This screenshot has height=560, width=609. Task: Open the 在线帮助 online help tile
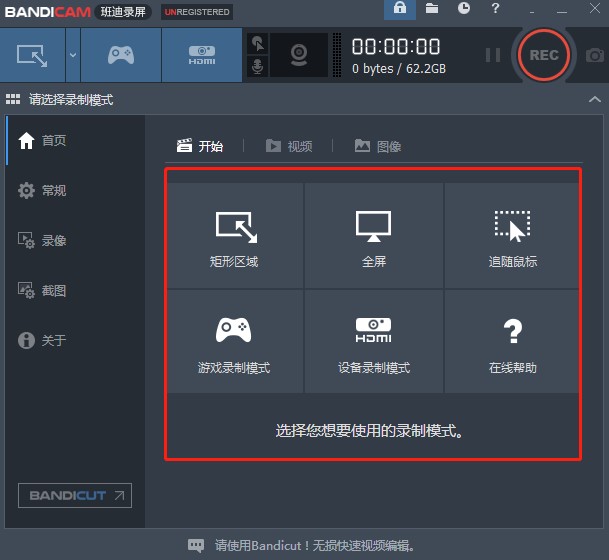(512, 341)
